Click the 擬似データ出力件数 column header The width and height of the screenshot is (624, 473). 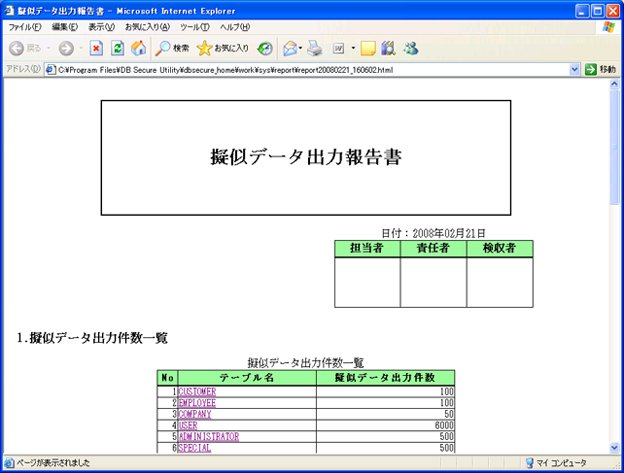point(385,378)
